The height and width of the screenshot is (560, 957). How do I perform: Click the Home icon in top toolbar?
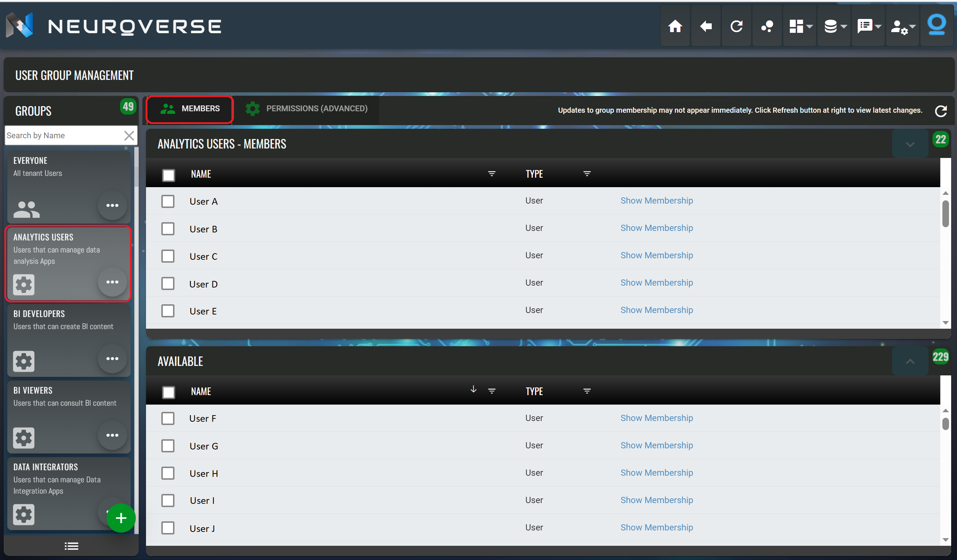675,26
